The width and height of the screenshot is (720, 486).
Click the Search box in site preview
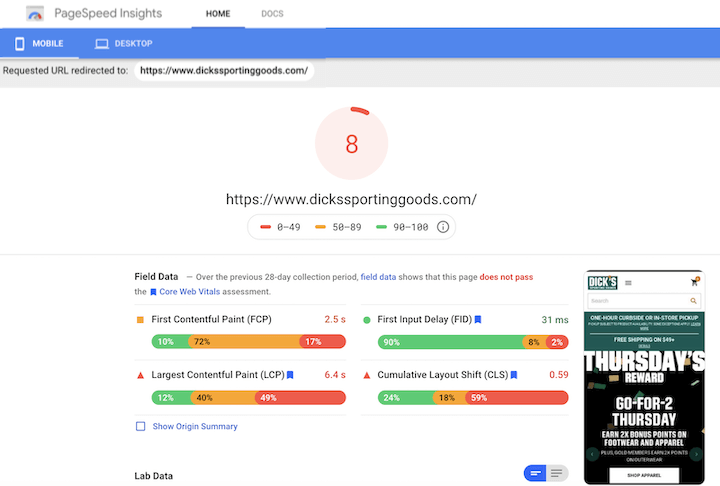tap(644, 301)
